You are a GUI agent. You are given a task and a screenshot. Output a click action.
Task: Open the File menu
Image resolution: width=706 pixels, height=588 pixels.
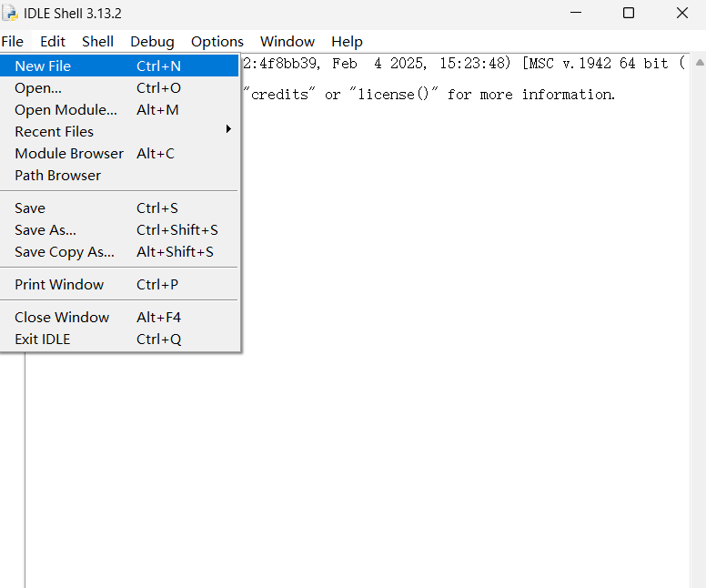12,42
